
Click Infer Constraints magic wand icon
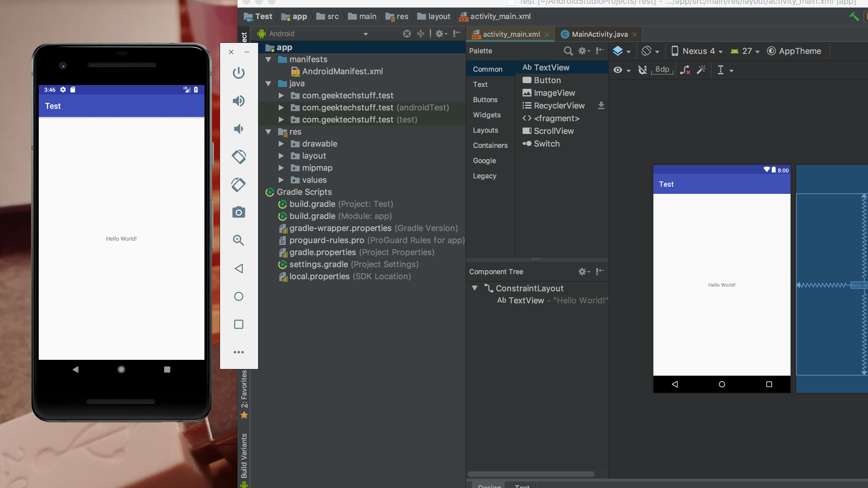(x=701, y=70)
